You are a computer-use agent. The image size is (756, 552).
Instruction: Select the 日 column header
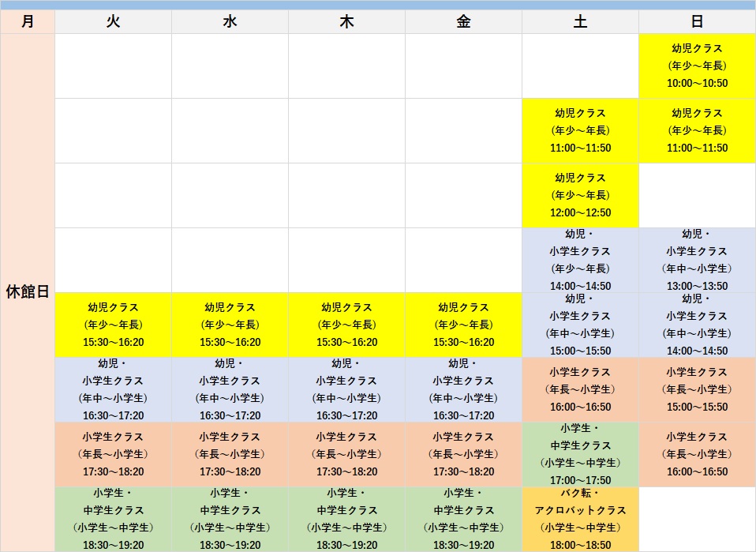[697, 22]
